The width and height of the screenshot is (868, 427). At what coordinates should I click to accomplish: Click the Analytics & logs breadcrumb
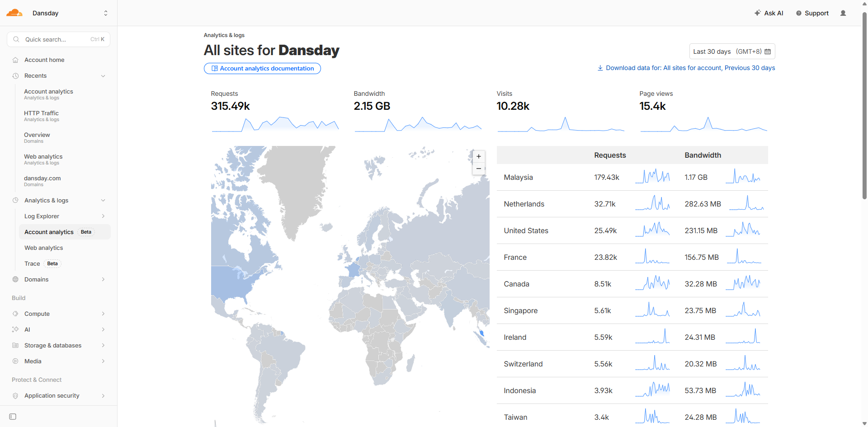coord(224,35)
